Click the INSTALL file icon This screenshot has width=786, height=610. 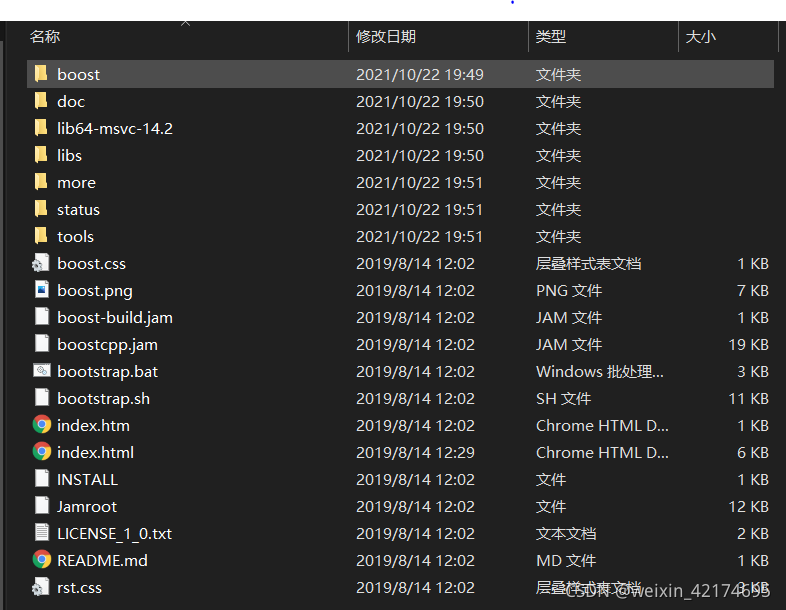[42, 479]
